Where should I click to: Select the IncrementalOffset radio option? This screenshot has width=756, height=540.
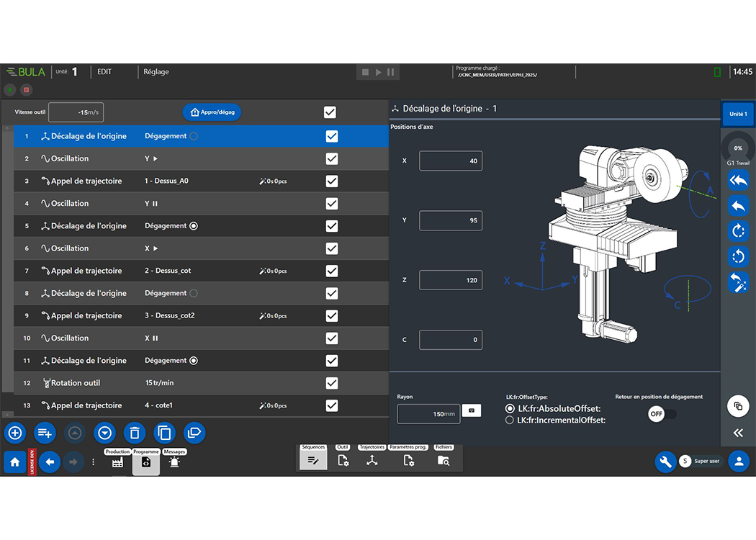point(510,420)
